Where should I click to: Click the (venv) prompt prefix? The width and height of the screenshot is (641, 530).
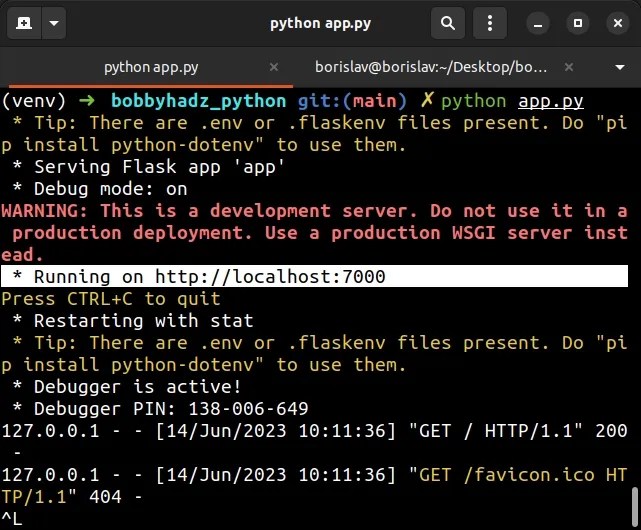[x=34, y=101]
